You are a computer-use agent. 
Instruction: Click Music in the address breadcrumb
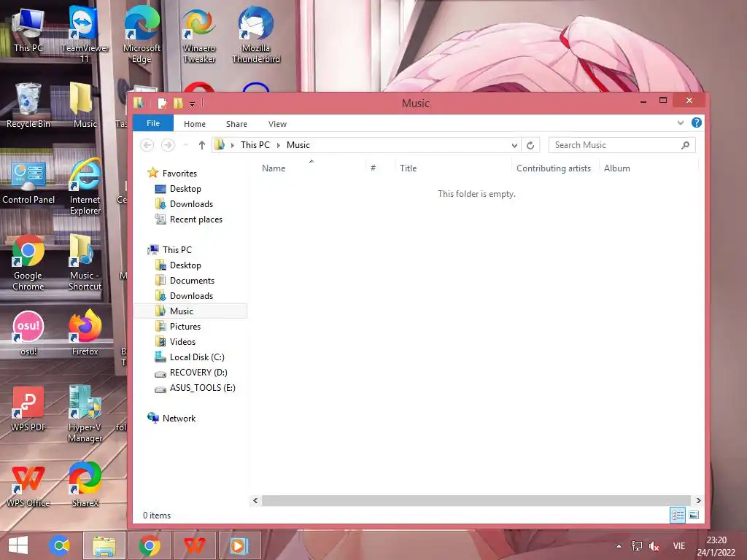coord(298,145)
